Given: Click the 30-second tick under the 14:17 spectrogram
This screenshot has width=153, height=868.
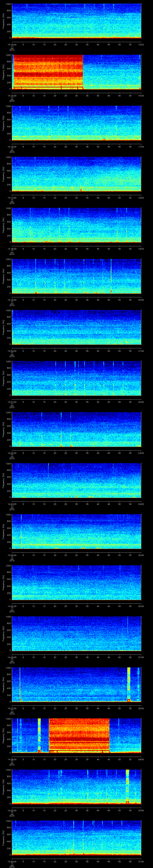Looking at the screenshot, I should pyautogui.click(x=76, y=197).
